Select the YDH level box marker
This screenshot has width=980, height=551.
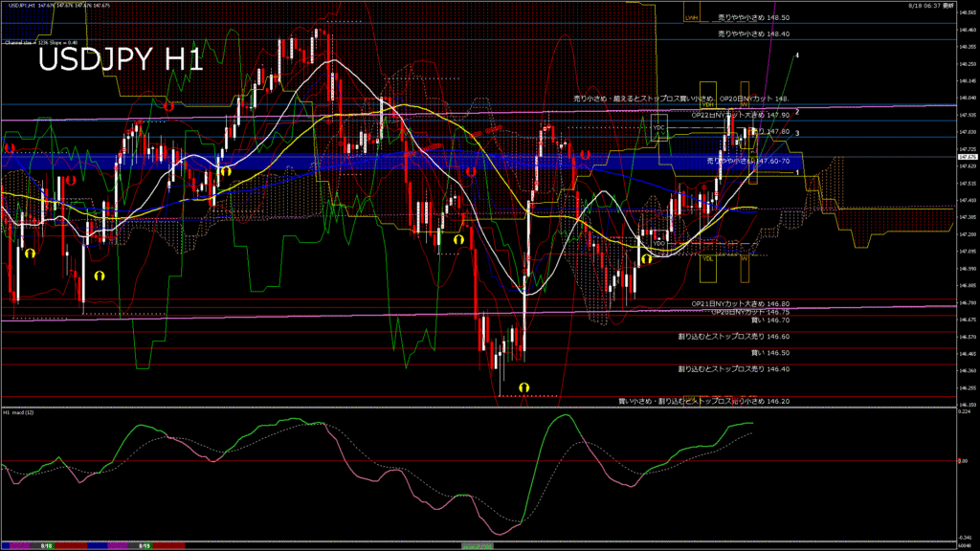708,104
